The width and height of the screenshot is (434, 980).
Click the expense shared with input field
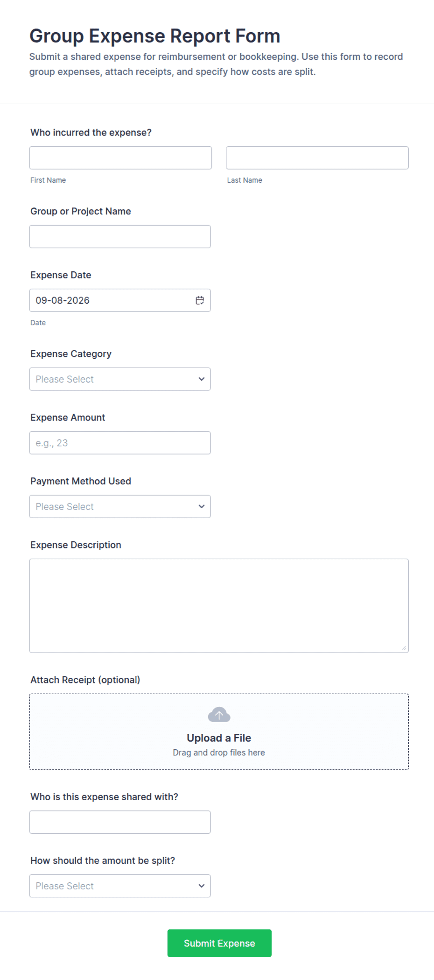(x=120, y=822)
